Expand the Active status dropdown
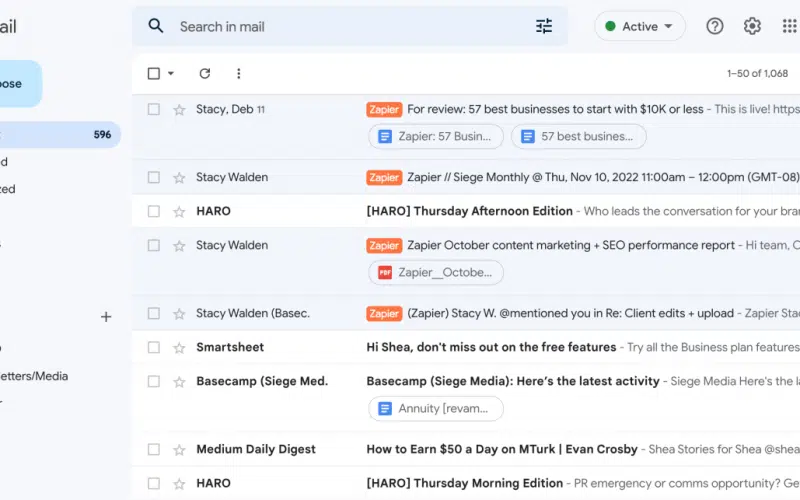Viewport: 800px width, 500px height. point(640,27)
